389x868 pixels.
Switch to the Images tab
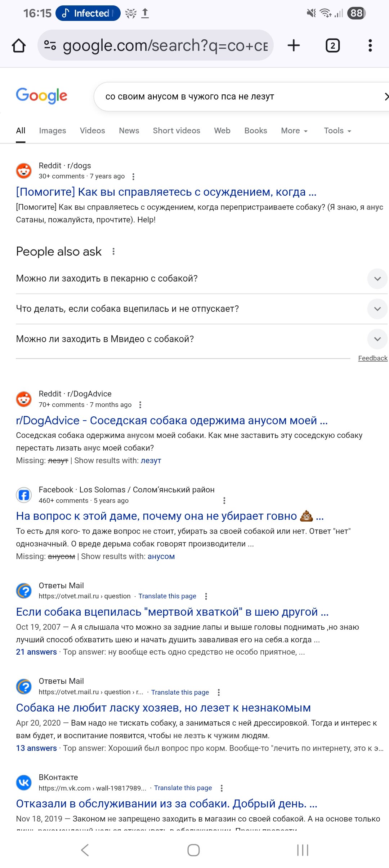tap(53, 131)
